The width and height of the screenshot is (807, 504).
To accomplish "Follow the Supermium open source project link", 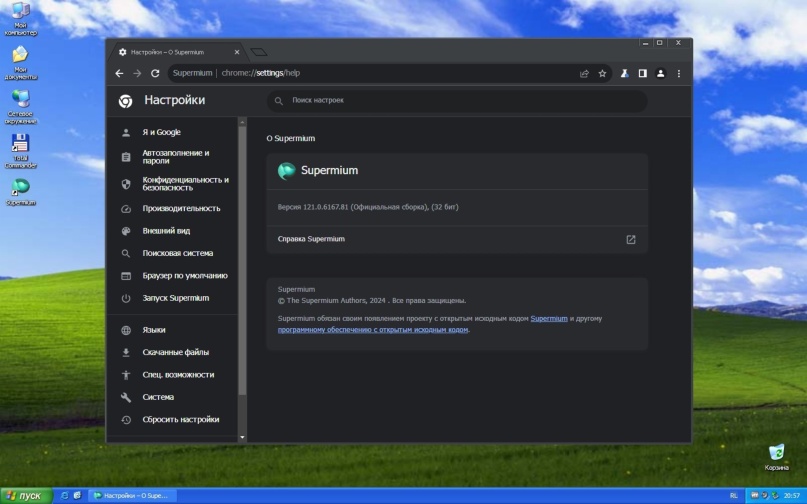I will point(549,319).
